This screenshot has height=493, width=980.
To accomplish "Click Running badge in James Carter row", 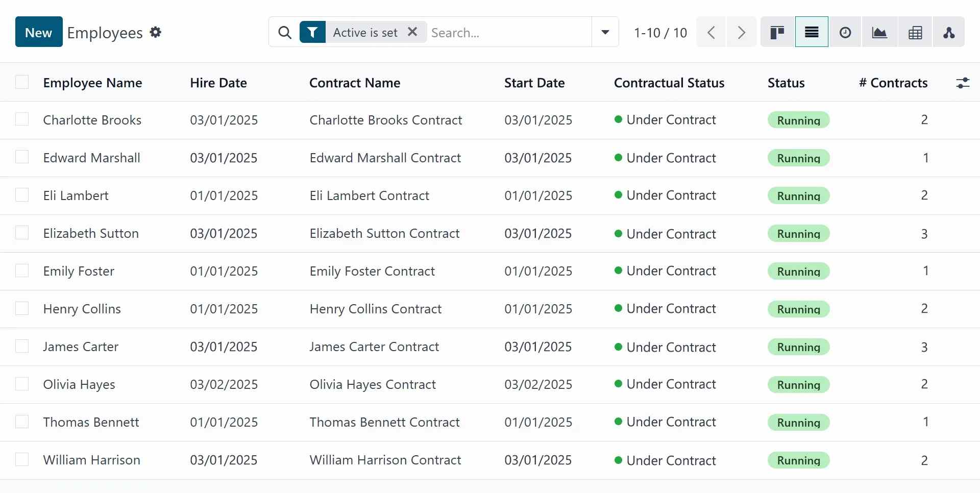I will point(799,347).
